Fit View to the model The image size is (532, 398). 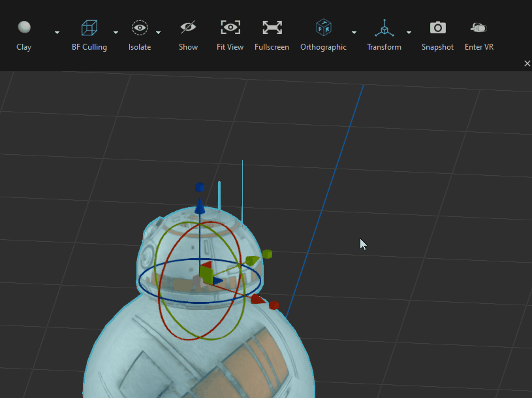[x=230, y=27]
